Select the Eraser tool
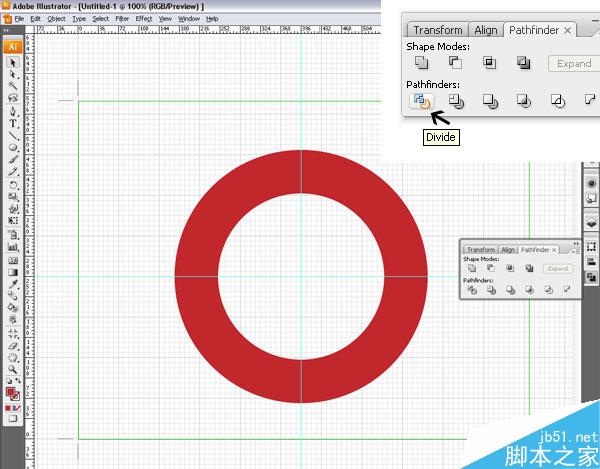Image resolution: width=600 pixels, height=469 pixels. tap(13, 346)
